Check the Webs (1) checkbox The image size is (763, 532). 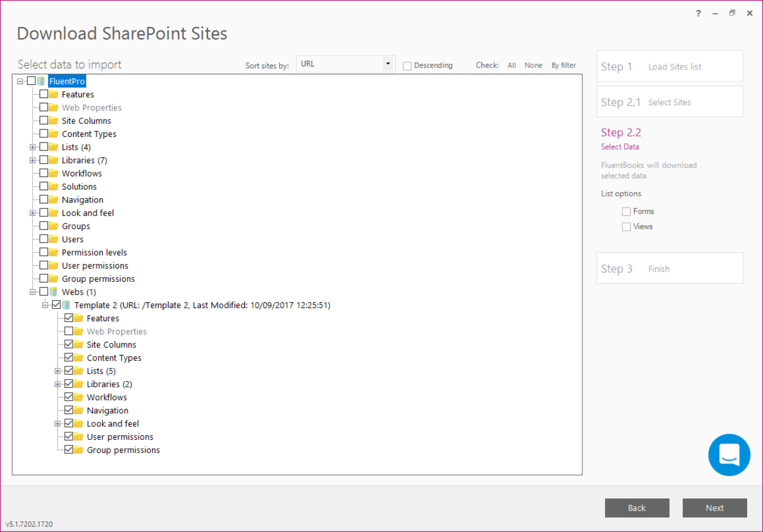click(x=44, y=292)
